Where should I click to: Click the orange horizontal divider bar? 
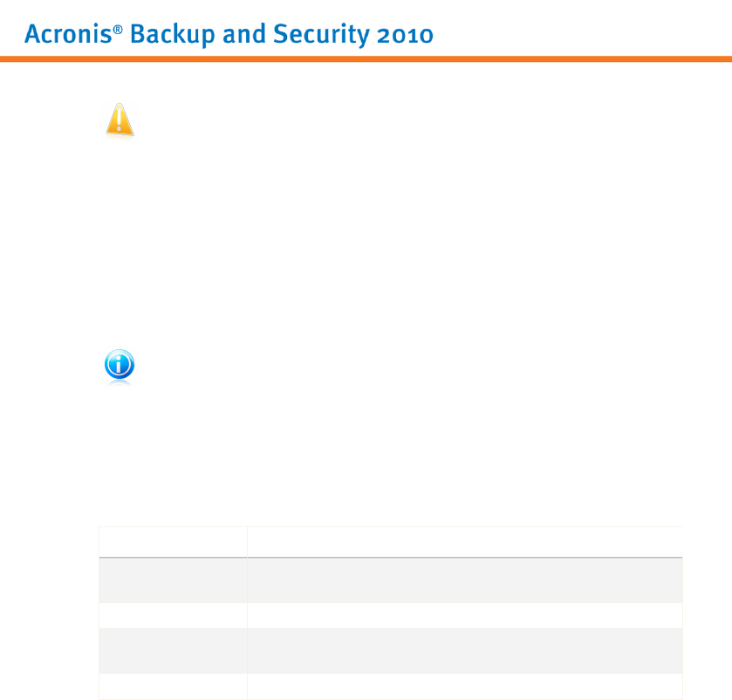click(366, 58)
